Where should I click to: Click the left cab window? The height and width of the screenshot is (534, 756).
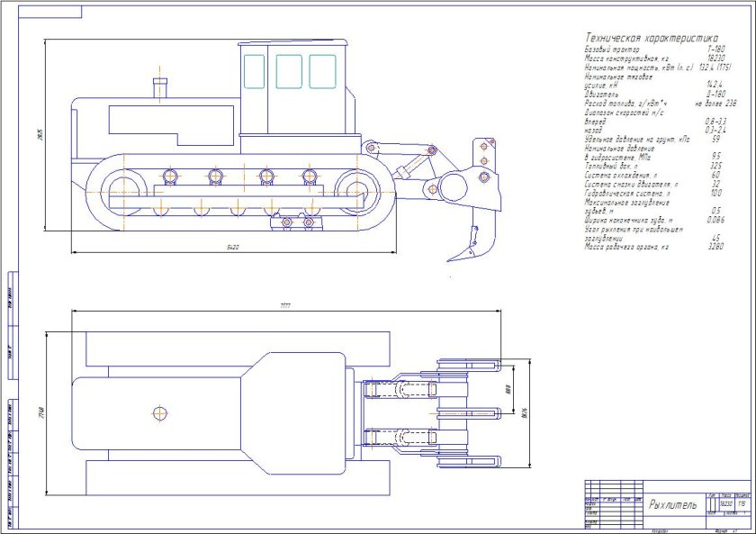tap(255, 70)
